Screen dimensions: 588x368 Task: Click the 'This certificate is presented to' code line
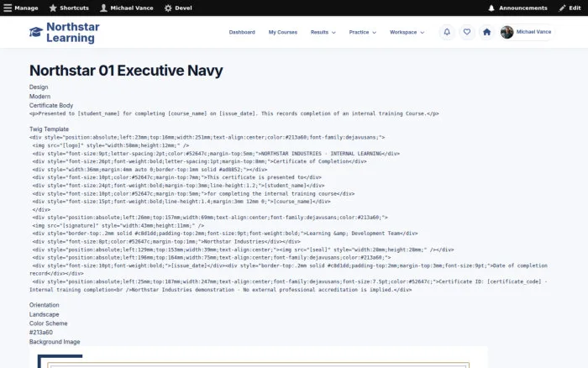coord(176,177)
